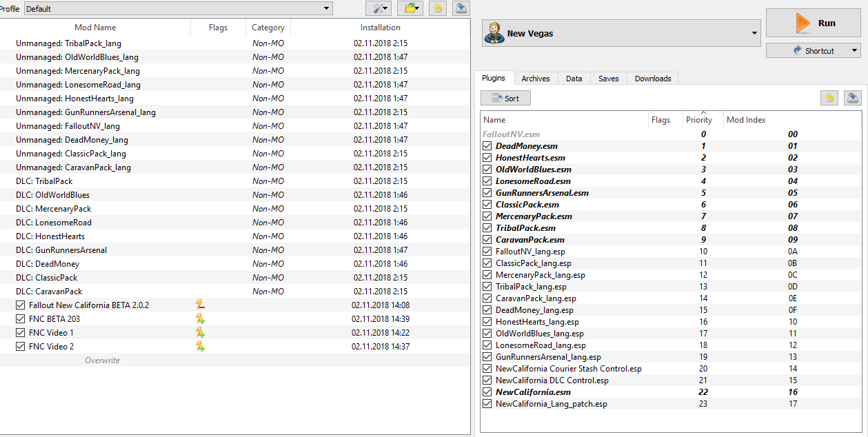Select 'DLC: OldWorldBlues' mod row
The width and height of the screenshot is (868, 437).
[235, 194]
